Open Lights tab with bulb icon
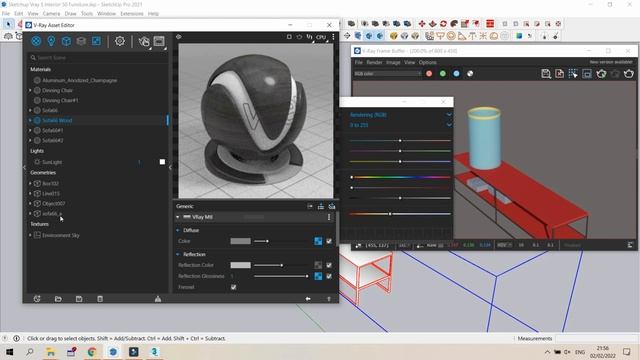The height and width of the screenshot is (360, 640). click(x=51, y=41)
